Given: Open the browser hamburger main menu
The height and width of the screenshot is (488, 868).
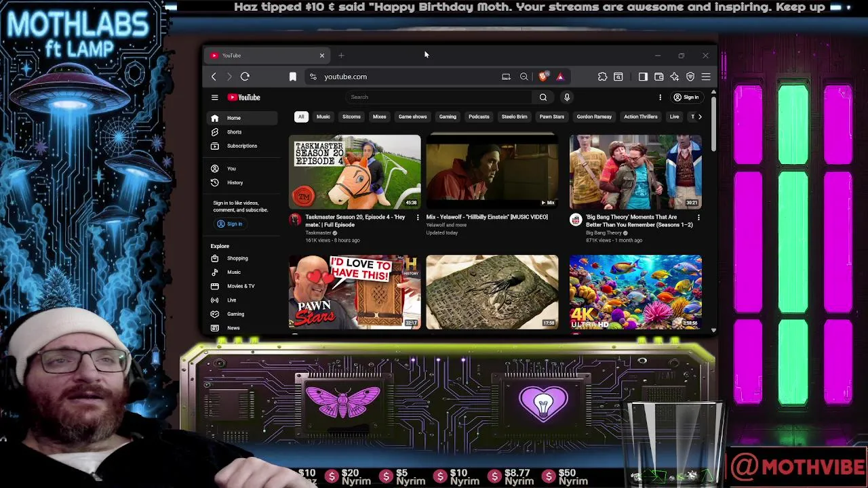Looking at the screenshot, I should [x=706, y=77].
